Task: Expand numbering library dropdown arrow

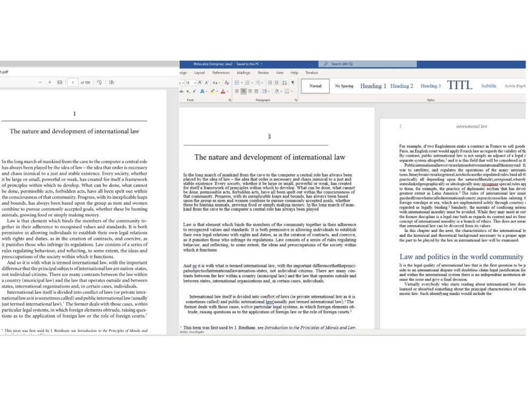Action: pyautogui.click(x=252, y=83)
